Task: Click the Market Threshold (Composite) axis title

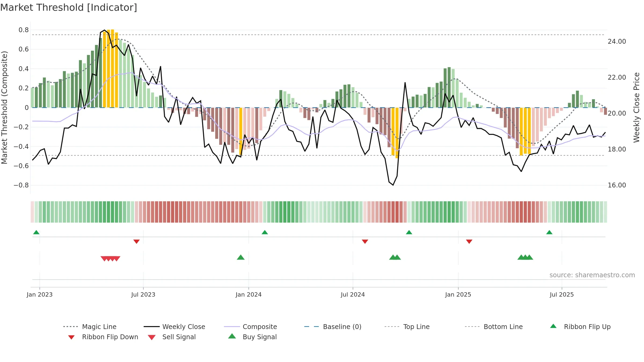Action: (4, 108)
